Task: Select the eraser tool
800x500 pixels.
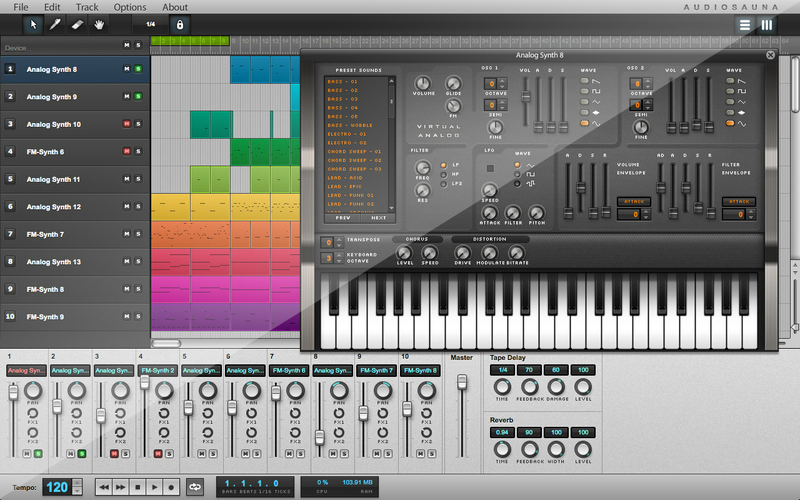Action: (78, 24)
